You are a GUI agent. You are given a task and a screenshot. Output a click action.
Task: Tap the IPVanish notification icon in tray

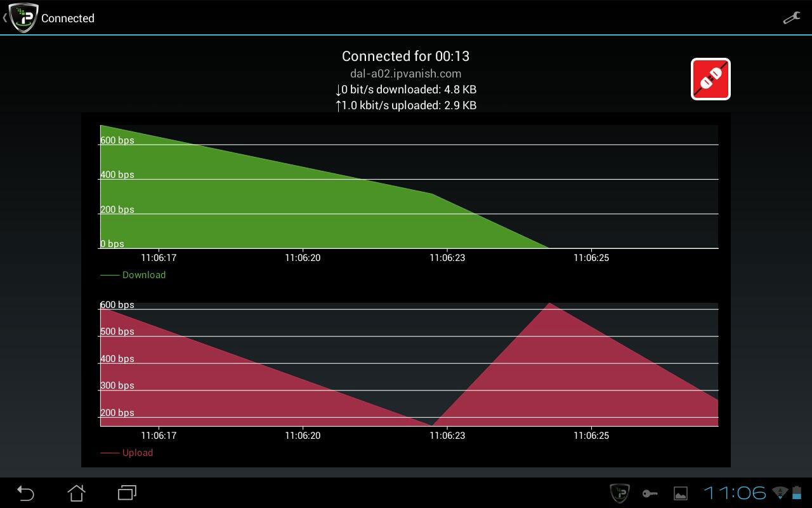[619, 493]
